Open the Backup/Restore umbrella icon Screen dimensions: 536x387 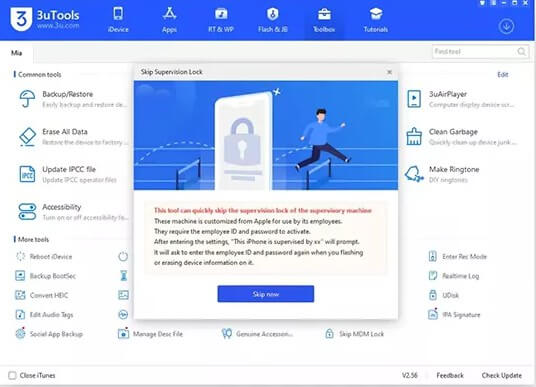click(x=27, y=99)
